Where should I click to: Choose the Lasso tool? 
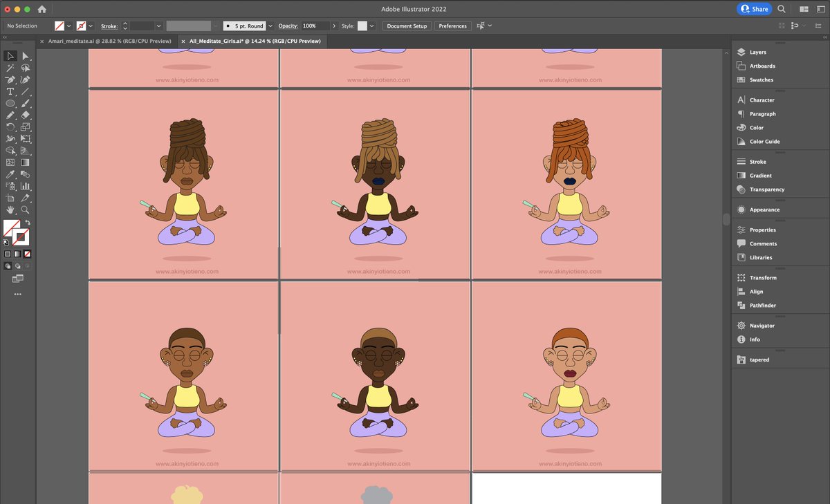coord(26,68)
